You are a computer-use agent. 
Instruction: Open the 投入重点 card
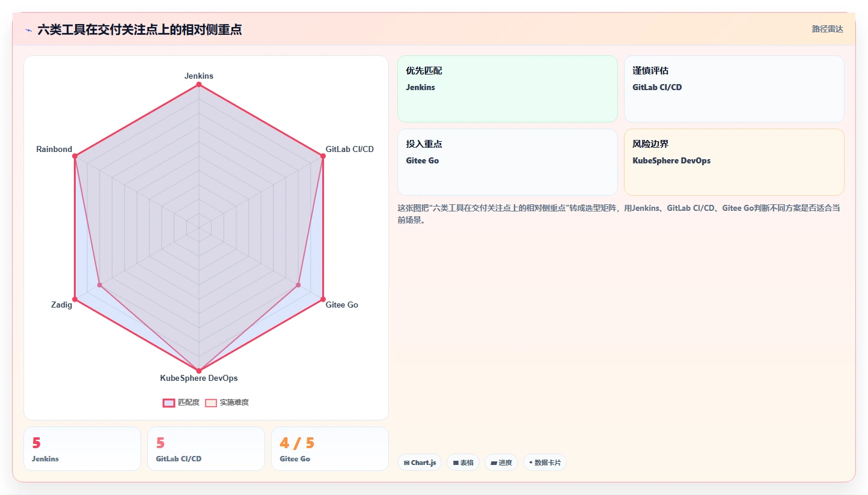point(507,162)
